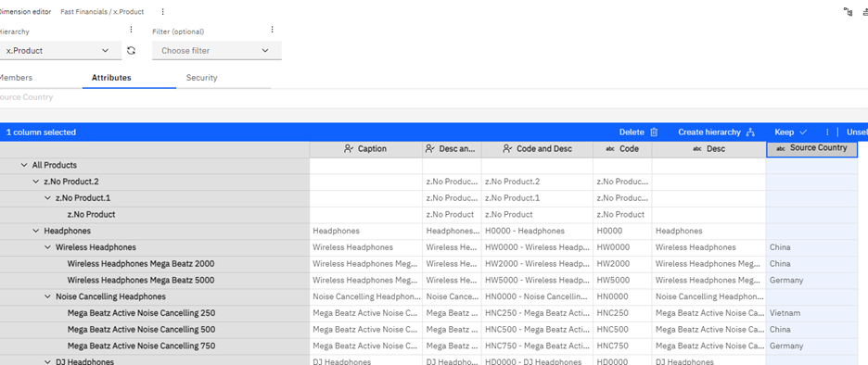
Task: Switch to the Members tab
Action: [x=16, y=78]
